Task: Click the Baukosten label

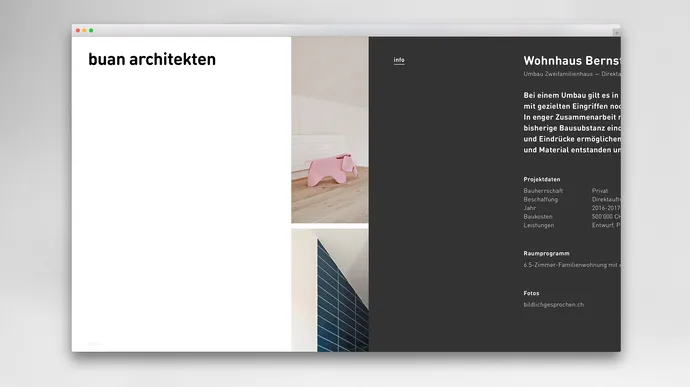Action: 538,217
